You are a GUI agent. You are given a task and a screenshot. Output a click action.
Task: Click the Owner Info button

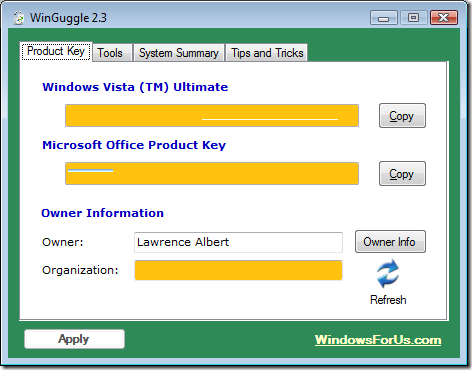390,242
